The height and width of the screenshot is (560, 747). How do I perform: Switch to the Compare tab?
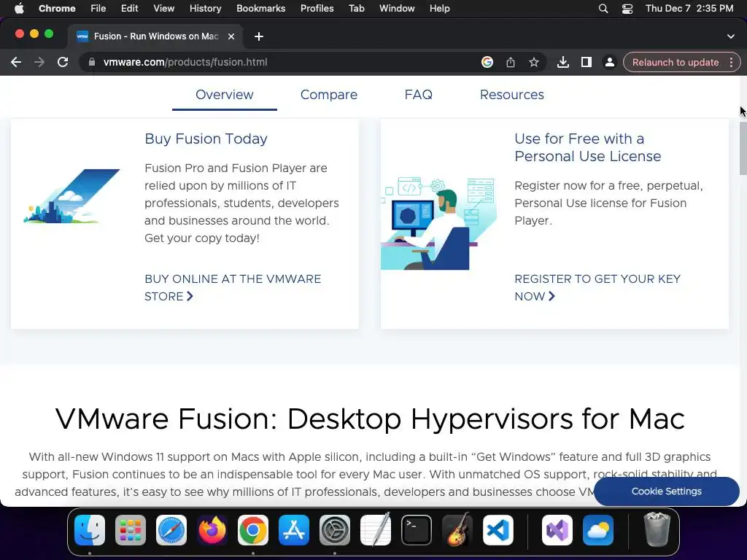click(x=329, y=95)
